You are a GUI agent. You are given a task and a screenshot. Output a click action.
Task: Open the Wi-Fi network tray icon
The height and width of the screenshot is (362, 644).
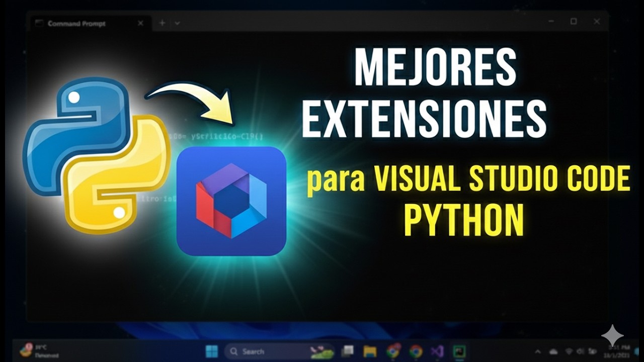point(569,351)
